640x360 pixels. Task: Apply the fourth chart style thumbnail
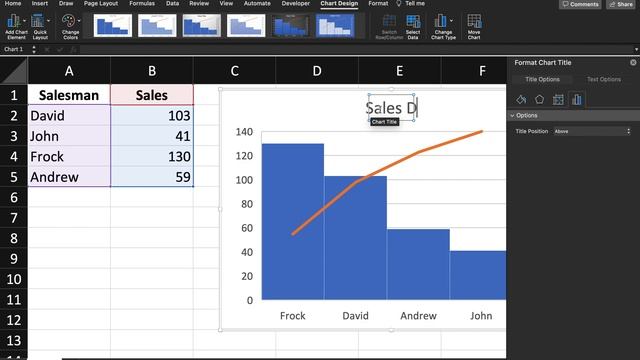[x=246, y=26]
